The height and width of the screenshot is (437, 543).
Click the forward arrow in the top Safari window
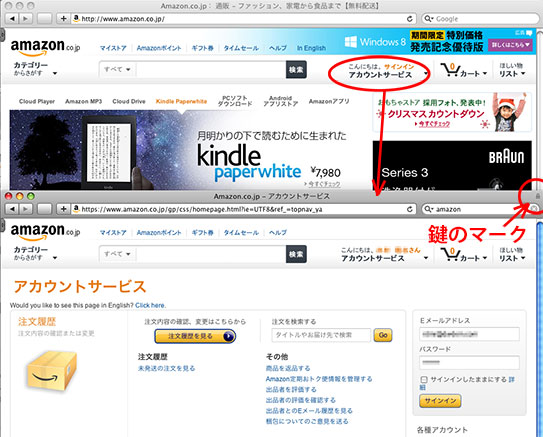[25, 19]
